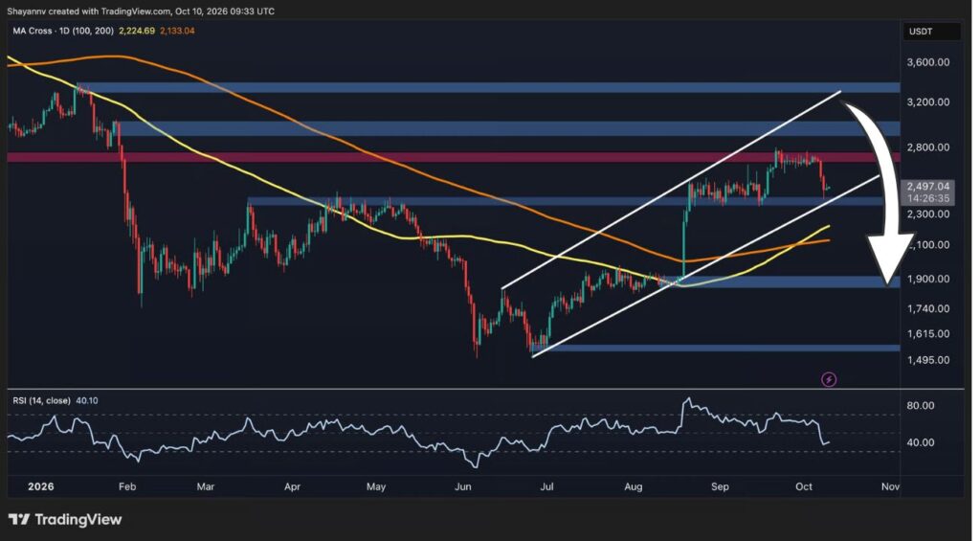Click the Nov time axis label

point(890,486)
